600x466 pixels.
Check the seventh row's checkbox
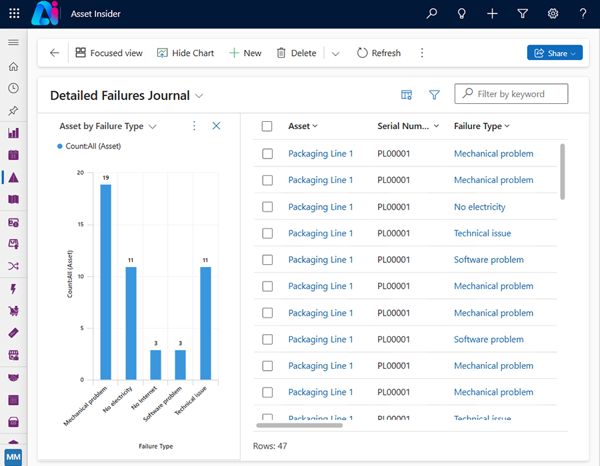click(x=267, y=313)
